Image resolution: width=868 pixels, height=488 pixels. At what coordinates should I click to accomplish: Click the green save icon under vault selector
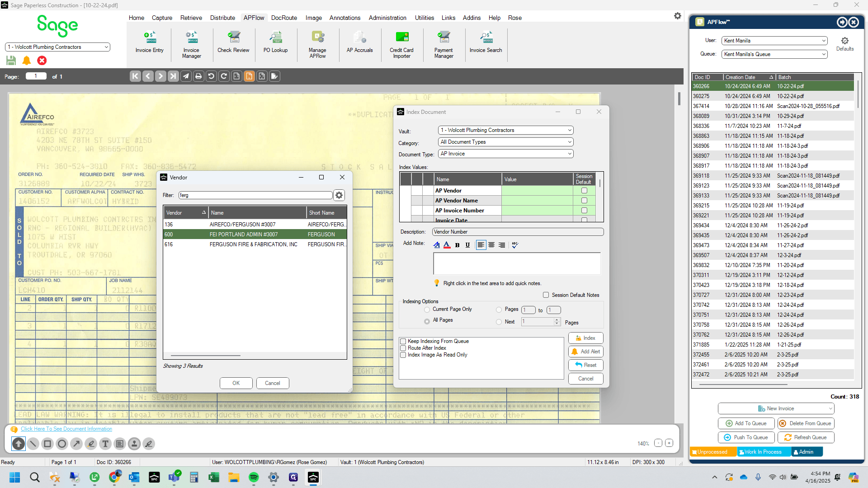pyautogui.click(x=11, y=61)
